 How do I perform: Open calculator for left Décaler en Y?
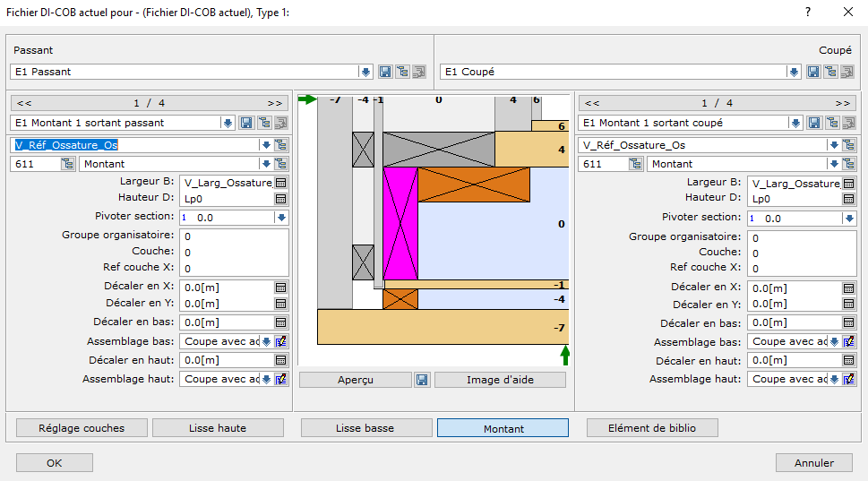(x=280, y=304)
